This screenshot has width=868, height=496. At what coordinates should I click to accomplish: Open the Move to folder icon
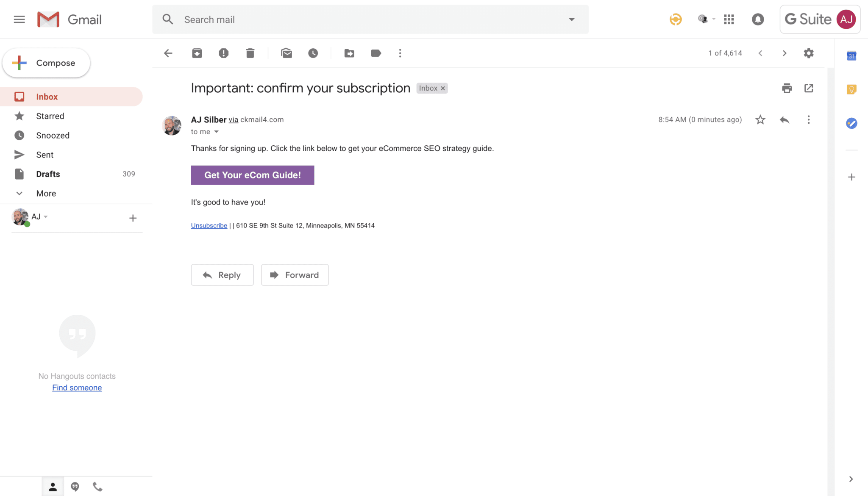tap(349, 53)
